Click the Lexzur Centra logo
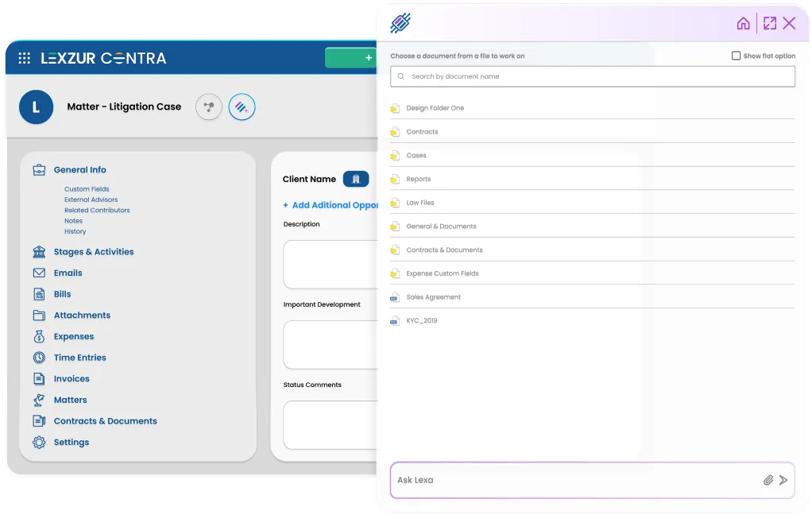 pyautogui.click(x=103, y=58)
